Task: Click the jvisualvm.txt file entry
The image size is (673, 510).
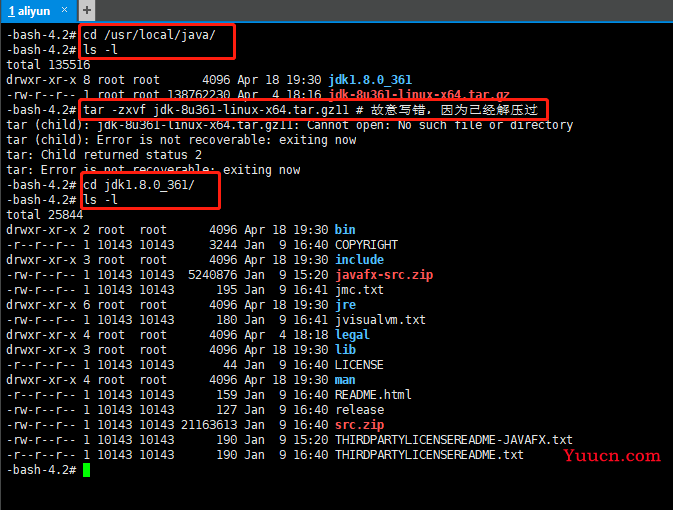Action: click(x=380, y=320)
